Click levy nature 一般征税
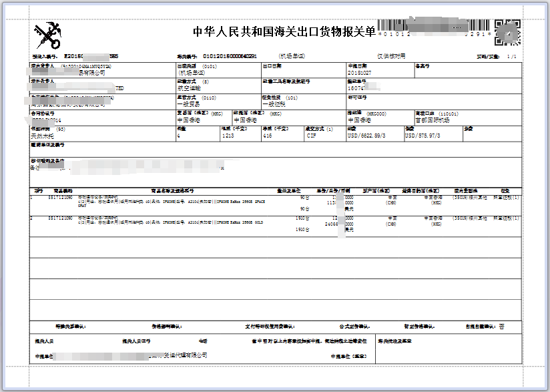Image resolution: width=550 pixels, height=392 pixels. [x=274, y=104]
